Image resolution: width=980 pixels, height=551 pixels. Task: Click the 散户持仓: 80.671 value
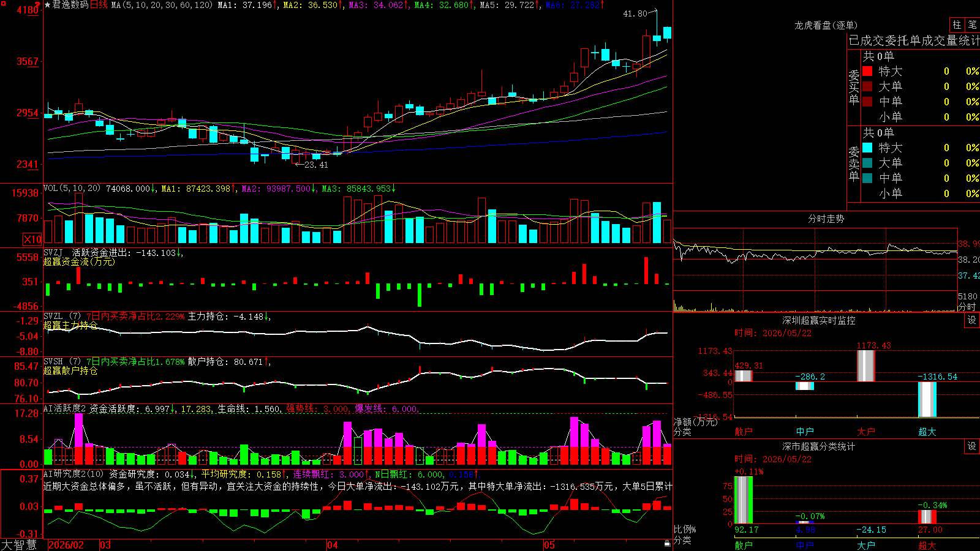tap(225, 362)
